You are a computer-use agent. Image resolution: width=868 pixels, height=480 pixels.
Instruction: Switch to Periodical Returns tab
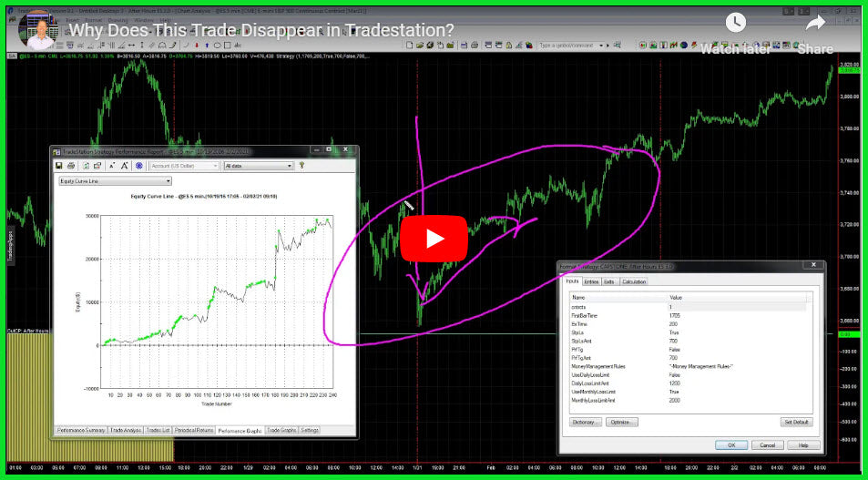194,430
